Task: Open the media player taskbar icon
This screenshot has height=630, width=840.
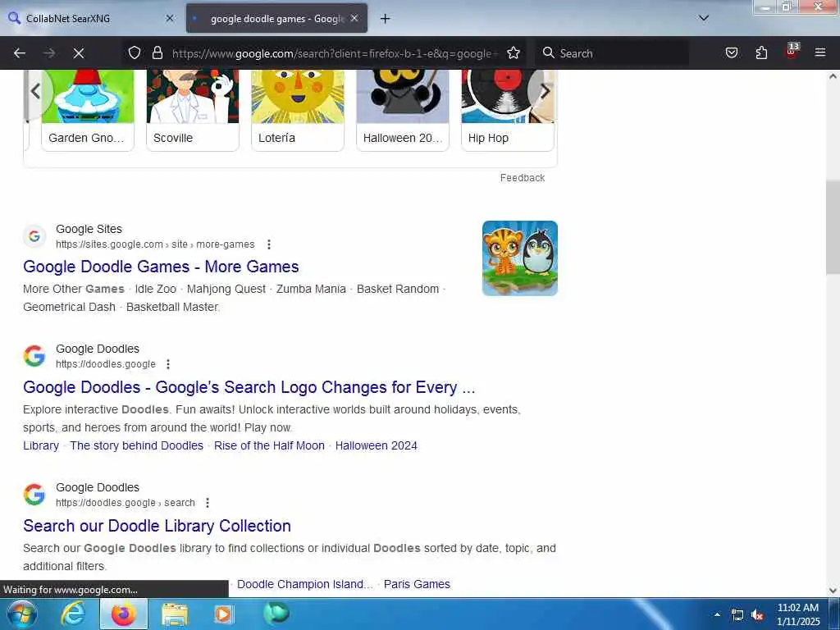Action: [x=224, y=614]
